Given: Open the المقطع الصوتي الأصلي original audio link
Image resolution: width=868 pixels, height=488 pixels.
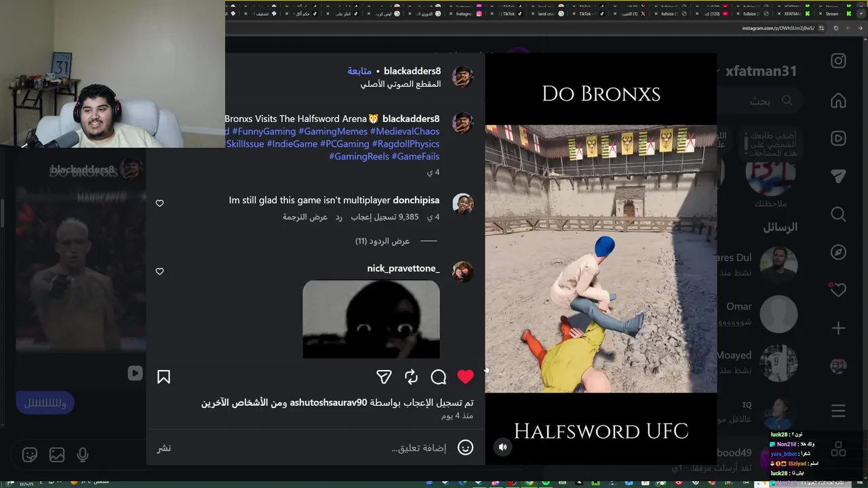Looking at the screenshot, I should [x=400, y=84].
